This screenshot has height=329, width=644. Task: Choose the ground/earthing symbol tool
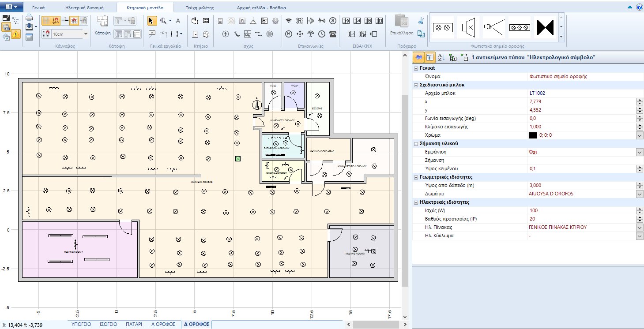225,34
